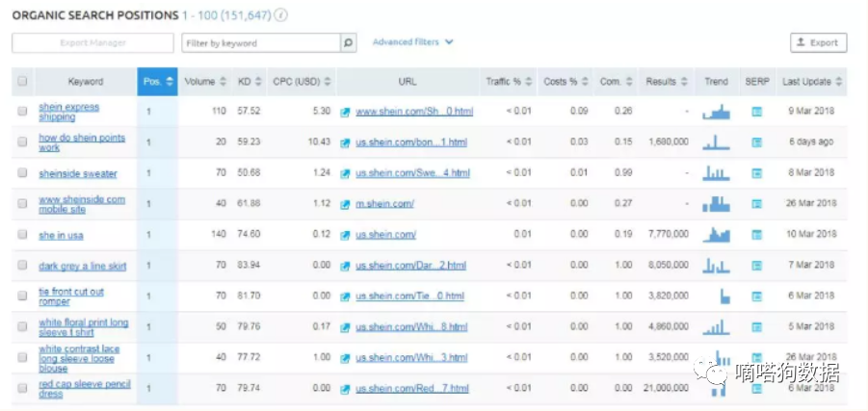The height and width of the screenshot is (411, 868).
Task: Click info icon beside Organic Search Positions title
Action: coord(281,15)
